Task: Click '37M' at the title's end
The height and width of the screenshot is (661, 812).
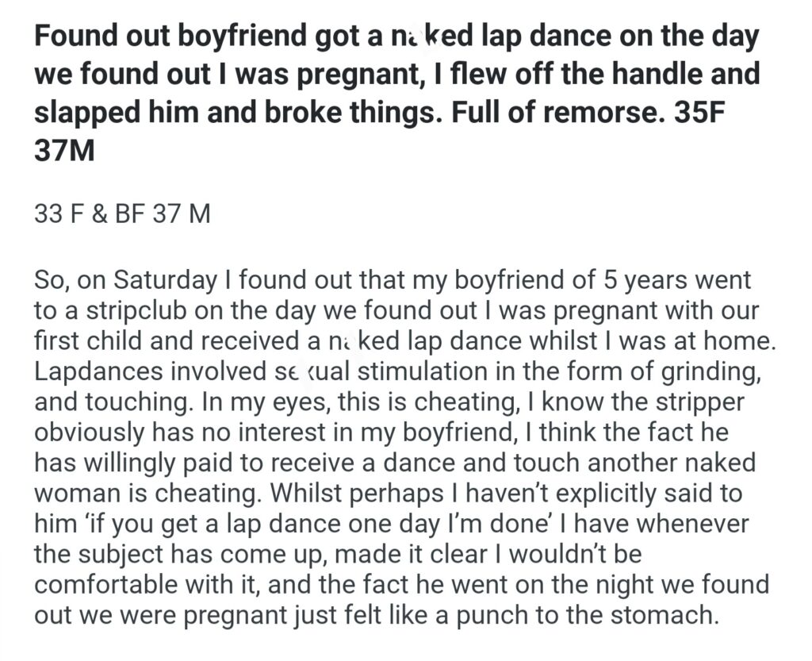Action: click(64, 148)
